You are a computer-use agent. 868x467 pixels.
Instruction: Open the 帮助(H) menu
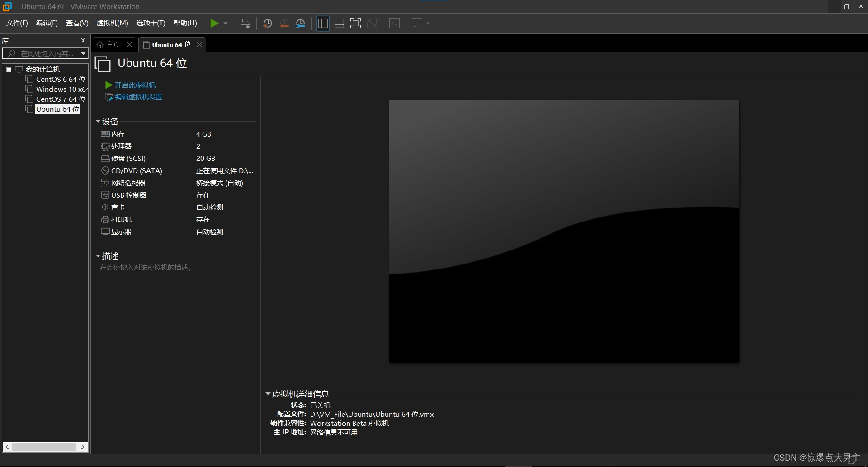[185, 23]
